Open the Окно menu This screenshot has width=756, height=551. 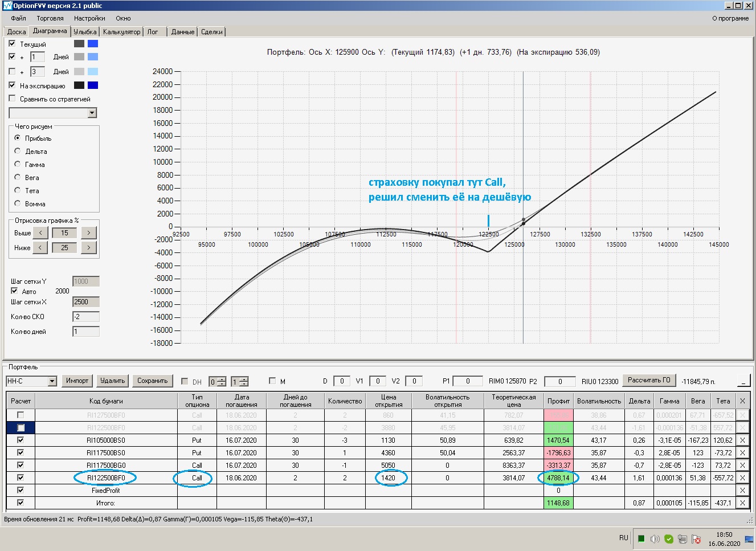pos(123,18)
